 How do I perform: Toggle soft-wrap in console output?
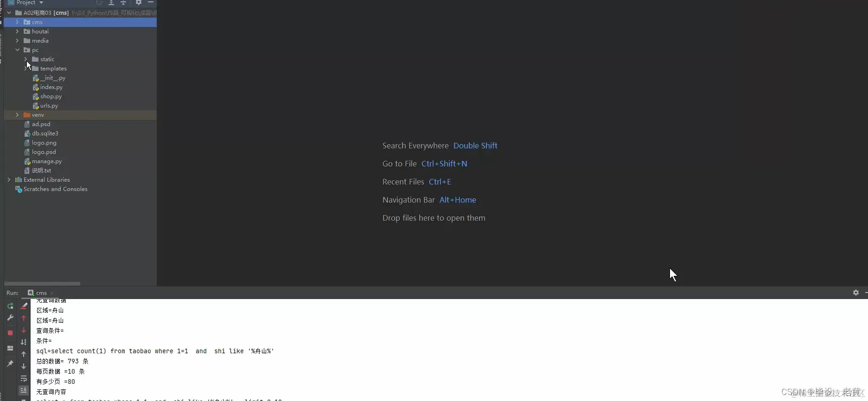pos(24,378)
